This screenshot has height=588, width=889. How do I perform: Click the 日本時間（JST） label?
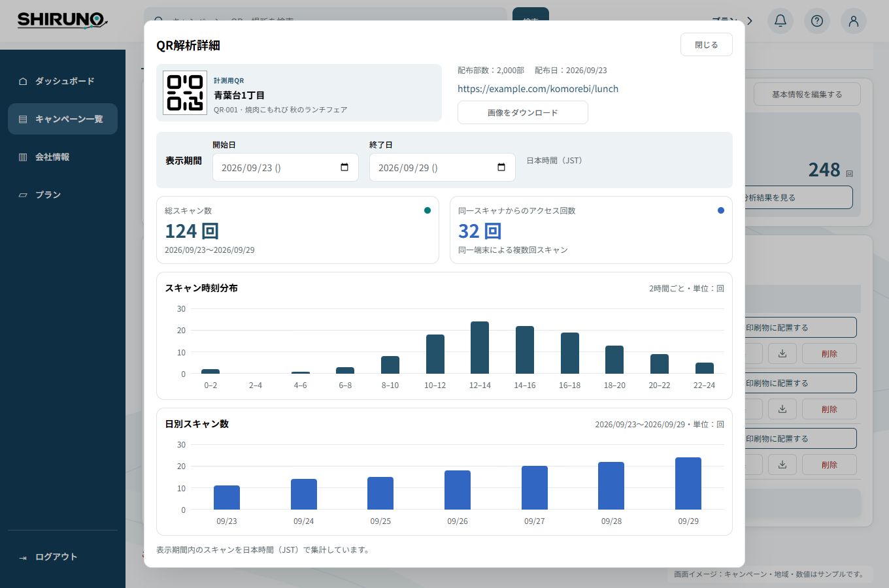(x=554, y=161)
